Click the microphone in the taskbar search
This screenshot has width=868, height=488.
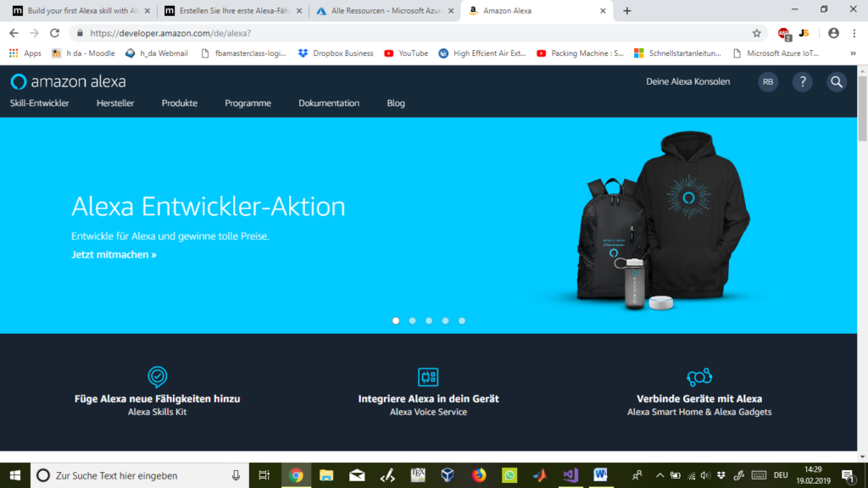236,475
